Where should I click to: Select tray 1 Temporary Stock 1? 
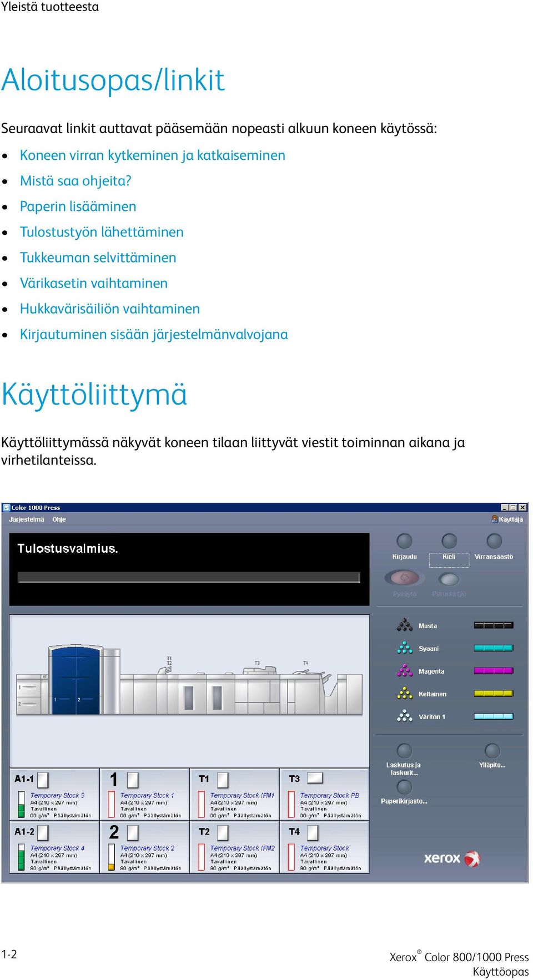pos(144,795)
